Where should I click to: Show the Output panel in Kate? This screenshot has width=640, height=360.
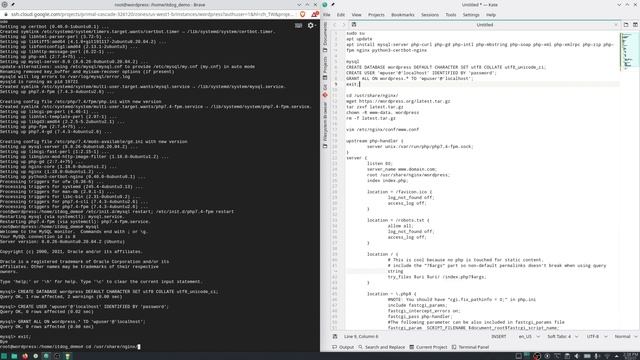point(343,347)
